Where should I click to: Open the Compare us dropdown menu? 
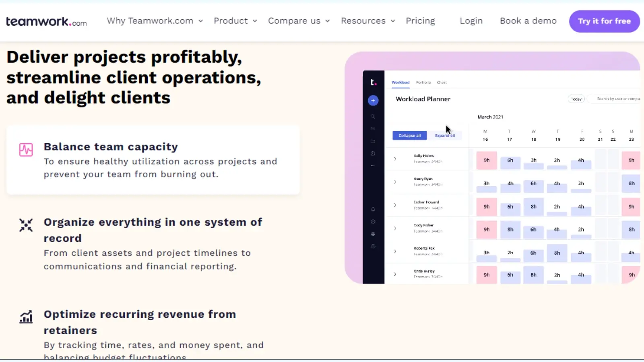click(x=299, y=21)
